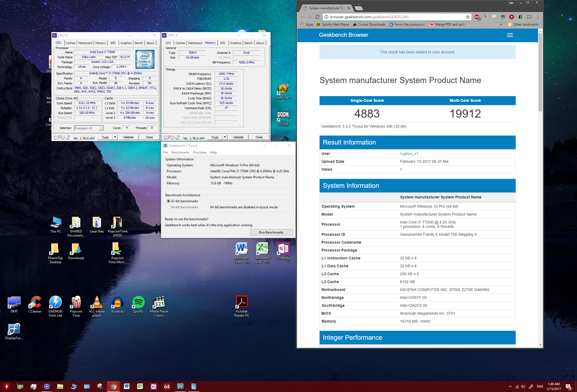Open the Snipping Tool taskbar icon
Viewport: 577px width, 392px height.
click(100, 386)
